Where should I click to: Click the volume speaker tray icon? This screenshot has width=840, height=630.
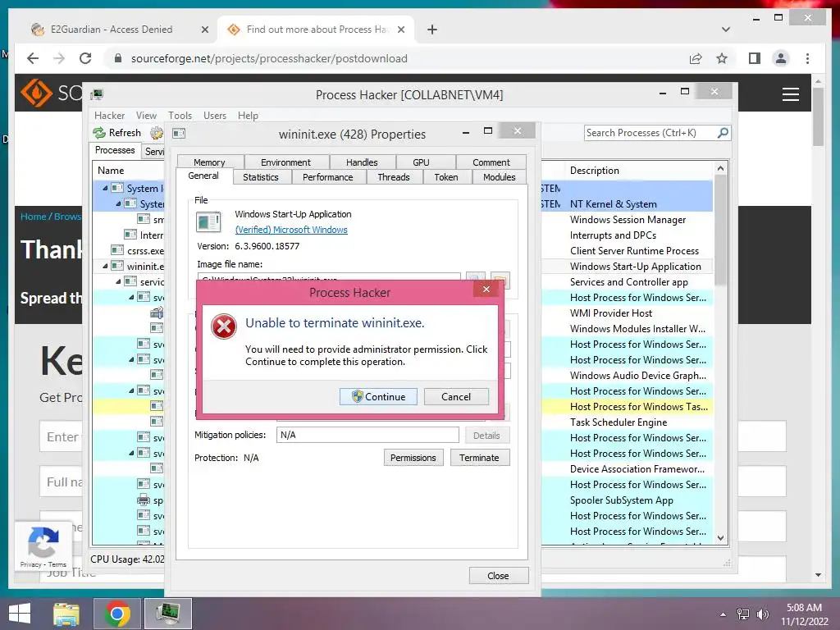(x=762, y=614)
